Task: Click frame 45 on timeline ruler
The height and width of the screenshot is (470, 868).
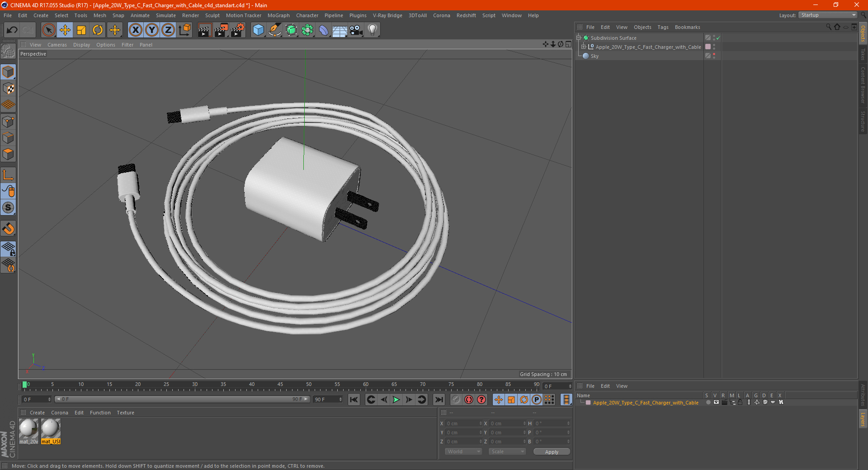Action: (280, 385)
